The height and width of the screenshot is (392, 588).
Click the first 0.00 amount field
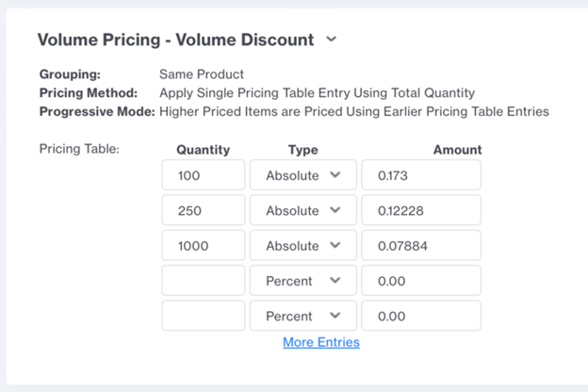coord(421,281)
